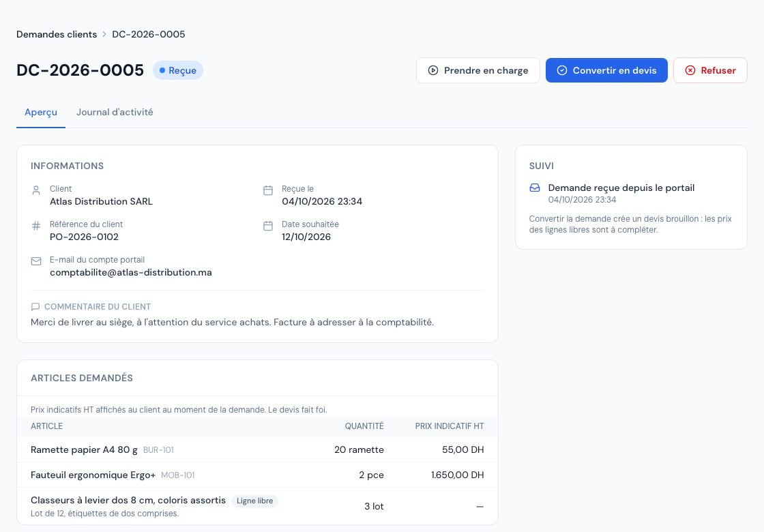Click the calendar icon beside Date souhaitée
This screenshot has height=532, width=764.
[268, 226]
